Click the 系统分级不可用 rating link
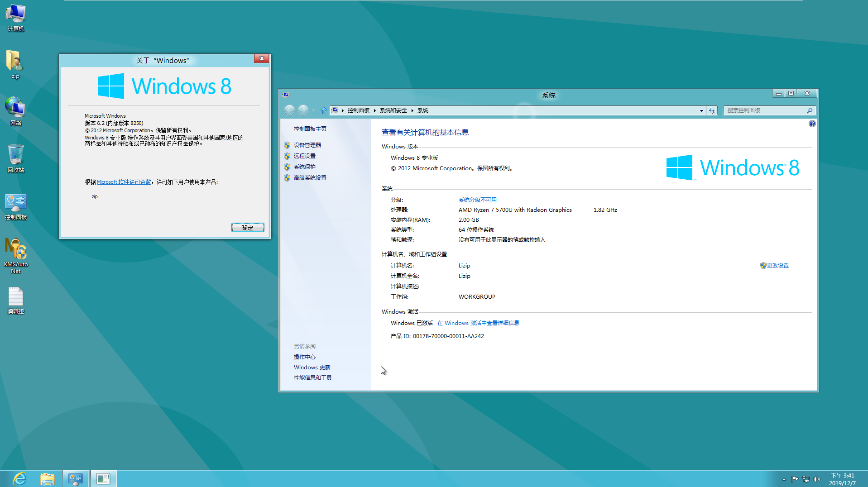This screenshot has width=868, height=487. pyautogui.click(x=477, y=200)
